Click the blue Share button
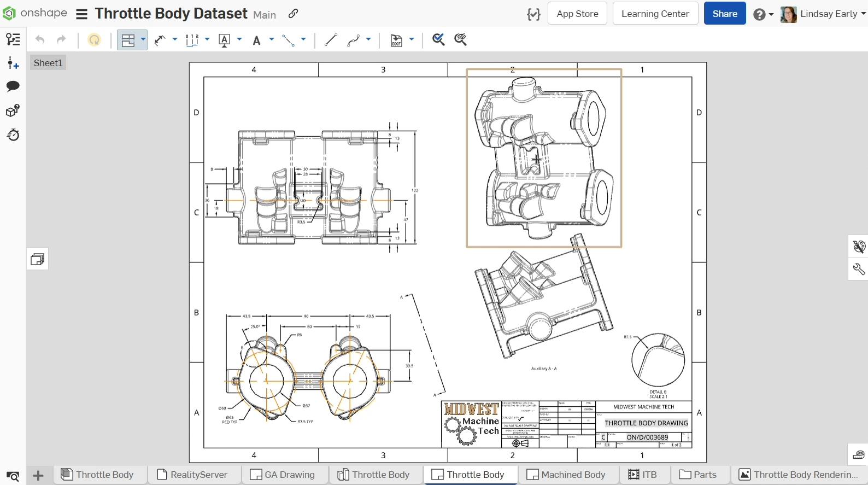Image resolution: width=868 pixels, height=485 pixels. coord(724,14)
